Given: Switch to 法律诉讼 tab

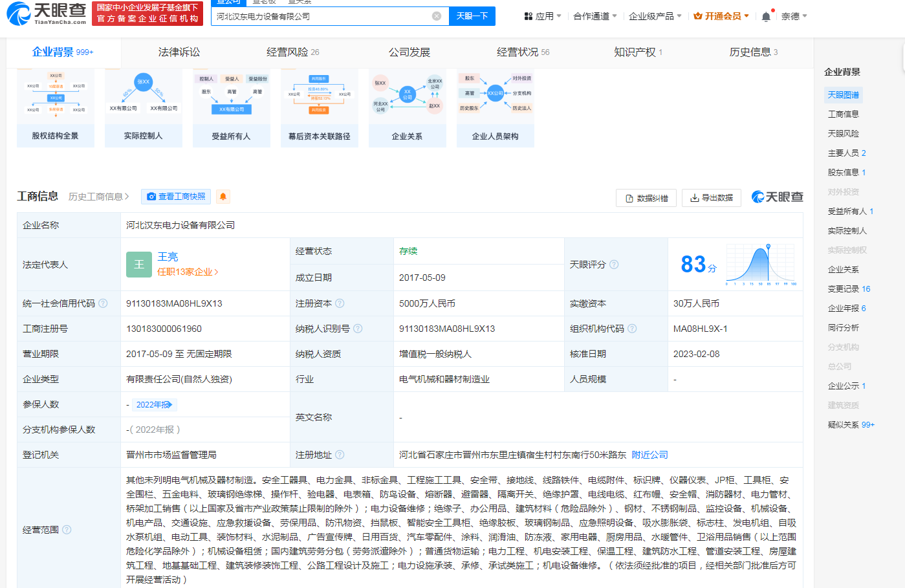Looking at the screenshot, I should [179, 52].
